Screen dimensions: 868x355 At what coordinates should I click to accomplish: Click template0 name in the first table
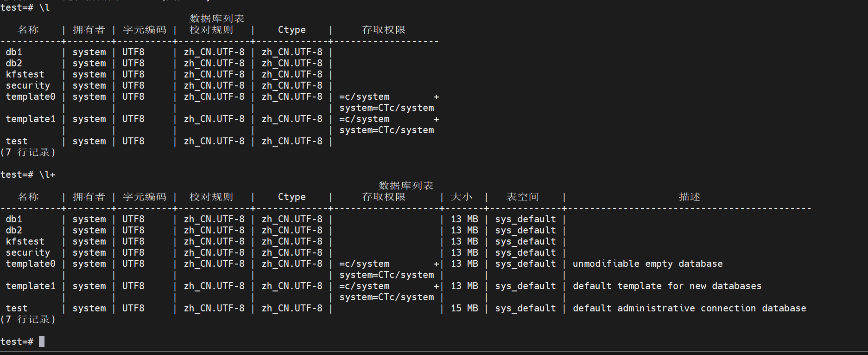point(31,97)
